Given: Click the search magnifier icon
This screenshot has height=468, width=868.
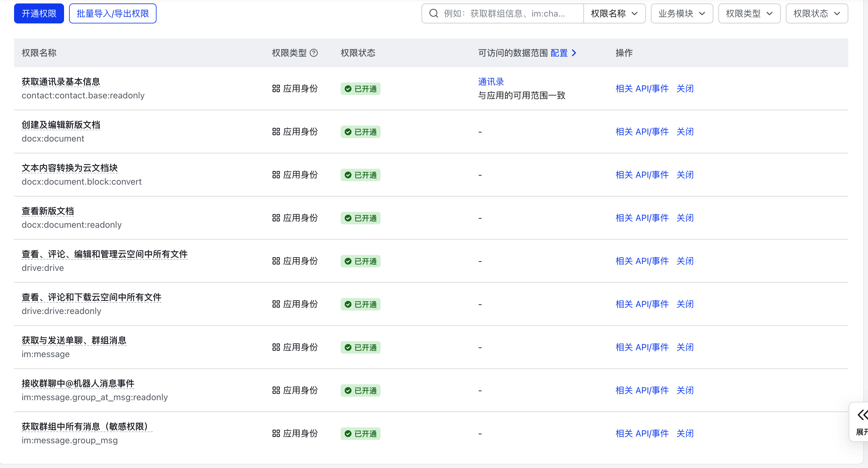Looking at the screenshot, I should coord(433,13).
